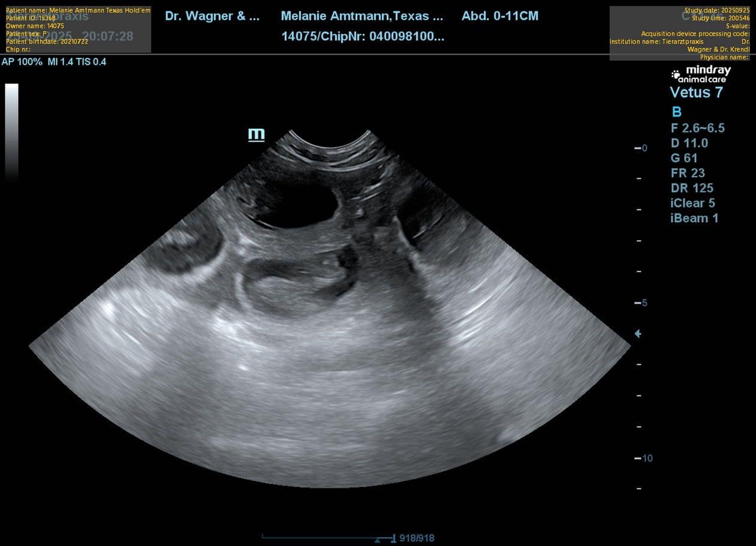Click the Mindray paw print logo
Viewport: 756px width, 546px height.
click(676, 75)
